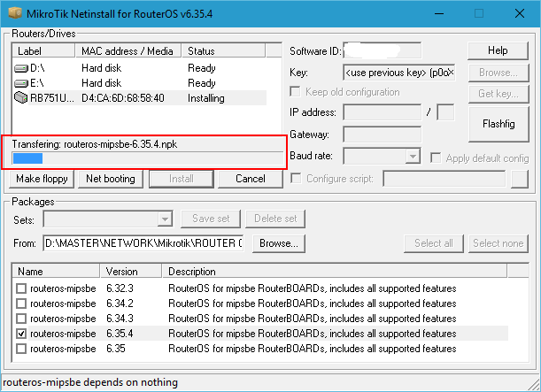Minimize the Netinstall window

tap(439, 13)
